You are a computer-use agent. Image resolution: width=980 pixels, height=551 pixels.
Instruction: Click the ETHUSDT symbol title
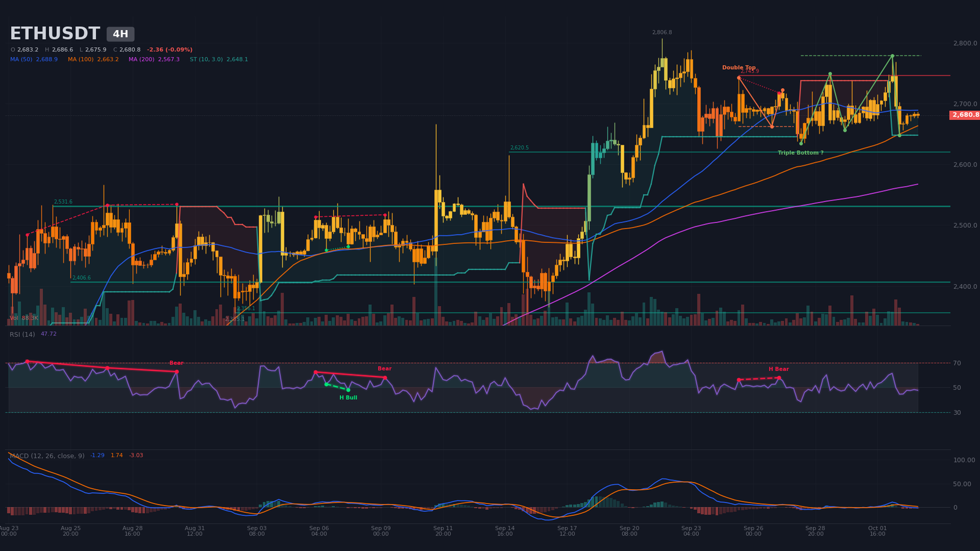55,34
